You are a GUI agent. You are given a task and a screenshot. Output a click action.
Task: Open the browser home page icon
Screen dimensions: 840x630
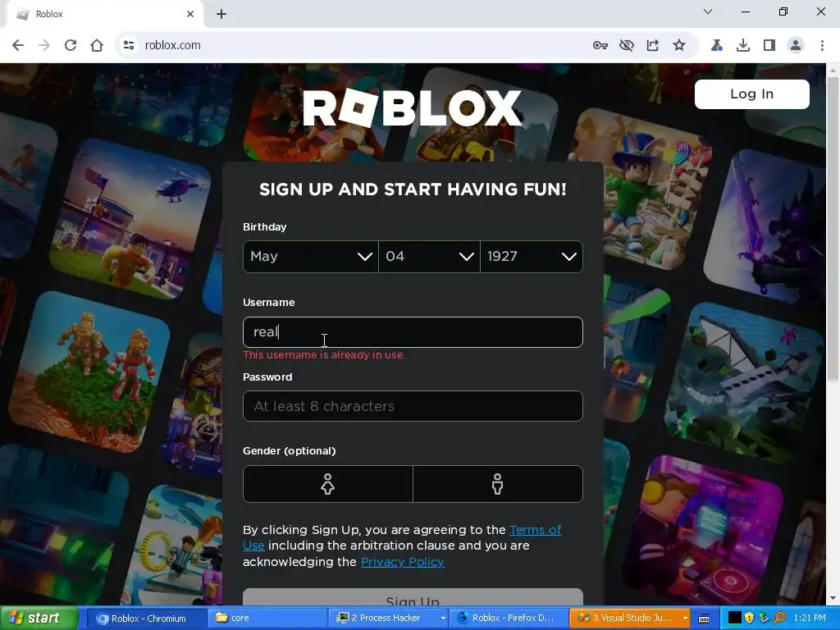click(x=97, y=46)
